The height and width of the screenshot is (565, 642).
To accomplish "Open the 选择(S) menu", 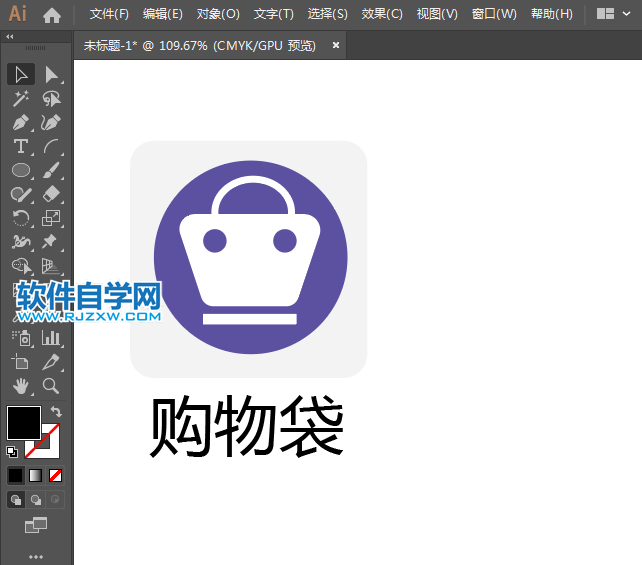I will coord(328,14).
